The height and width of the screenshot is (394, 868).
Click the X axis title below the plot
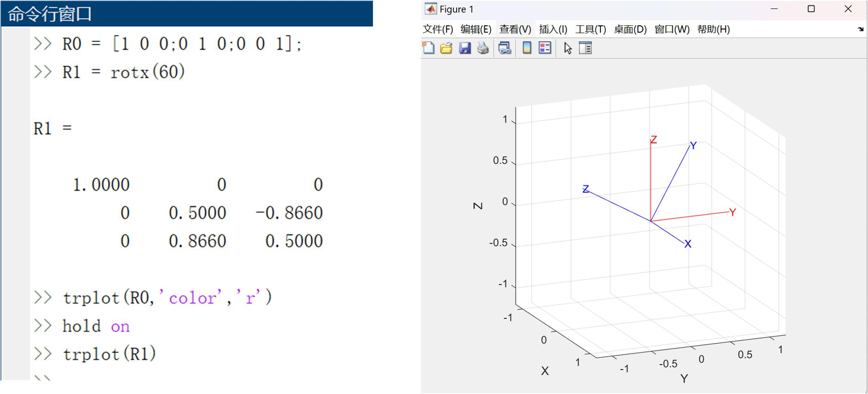pyautogui.click(x=545, y=371)
